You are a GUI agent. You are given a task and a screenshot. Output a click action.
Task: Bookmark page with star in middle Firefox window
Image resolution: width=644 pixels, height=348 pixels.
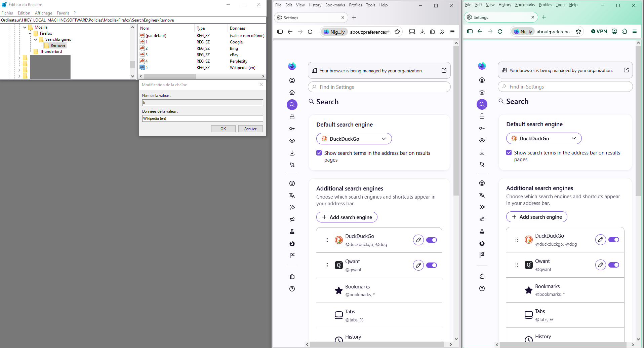pos(397,32)
